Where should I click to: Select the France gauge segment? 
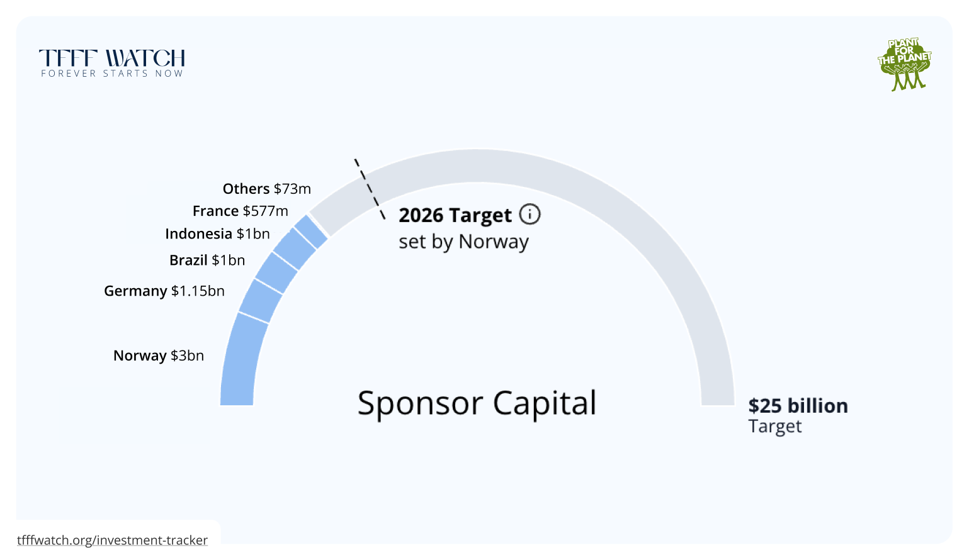pos(311,232)
